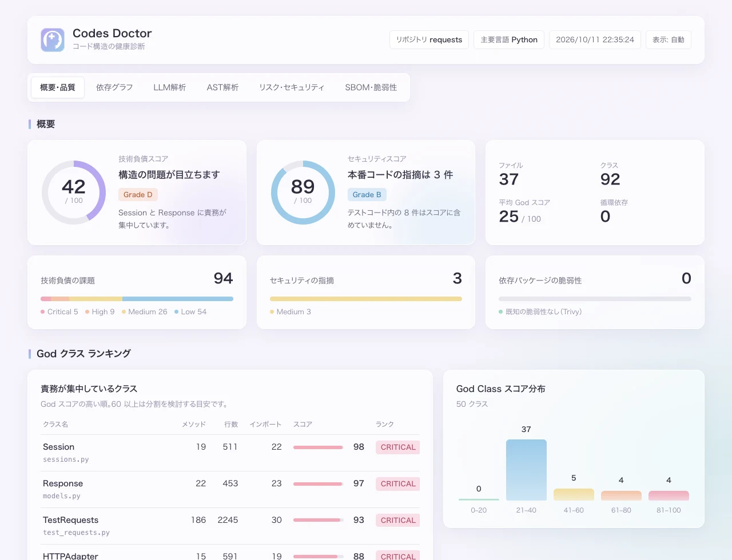Screen dimensions: 732x560
Task: Click the security score 89 gauge
Action: 303,193
